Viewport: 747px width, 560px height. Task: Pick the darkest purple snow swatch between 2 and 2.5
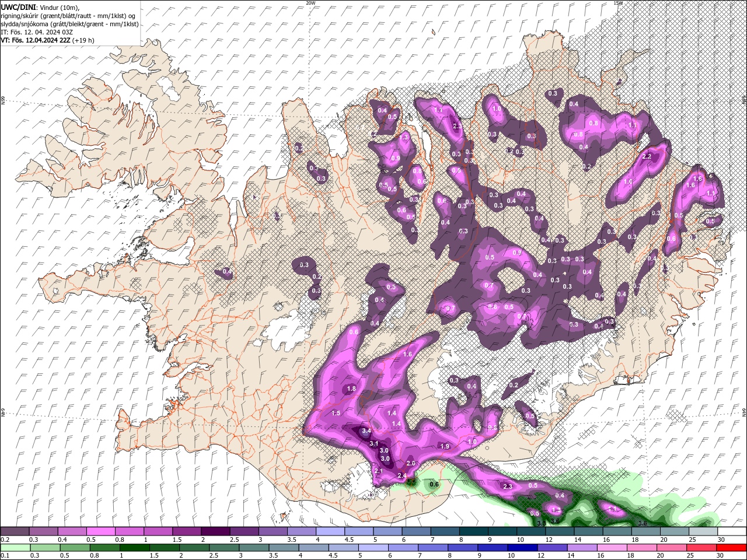click(215, 531)
